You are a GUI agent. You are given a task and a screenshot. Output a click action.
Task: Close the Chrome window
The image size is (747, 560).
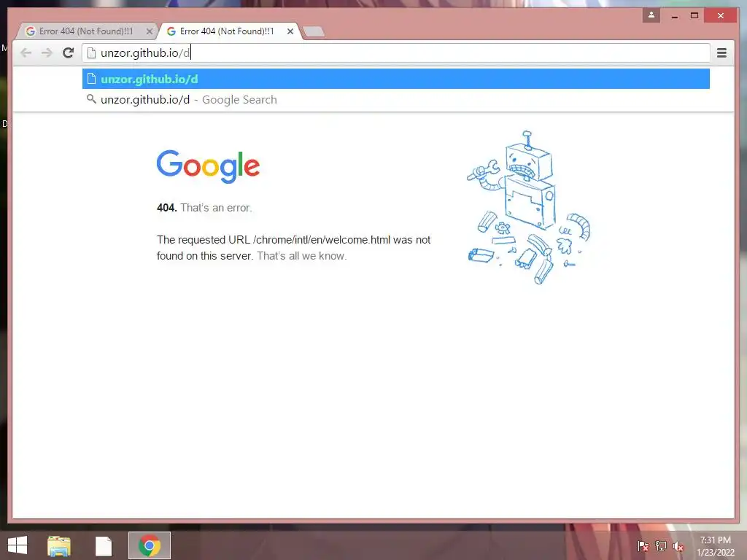[x=721, y=16]
